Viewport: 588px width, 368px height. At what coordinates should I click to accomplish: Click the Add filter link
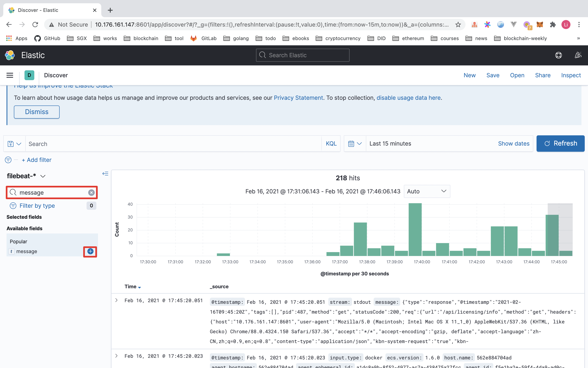(x=37, y=160)
